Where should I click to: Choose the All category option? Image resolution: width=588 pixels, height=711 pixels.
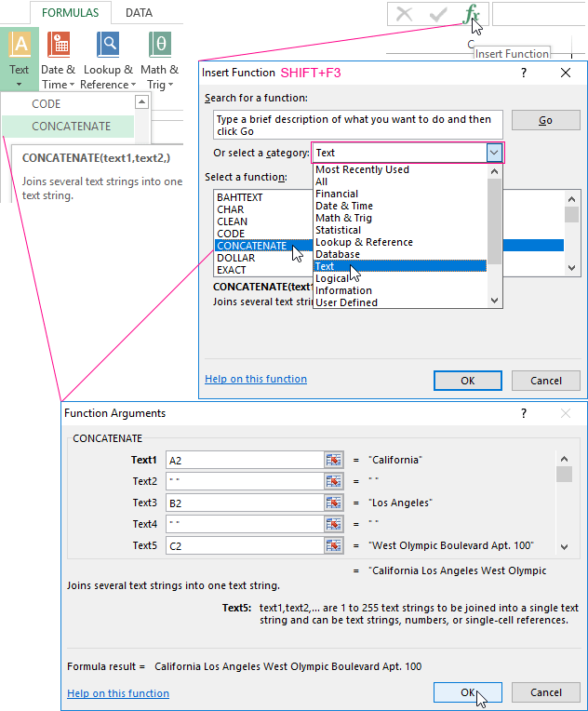click(x=400, y=181)
